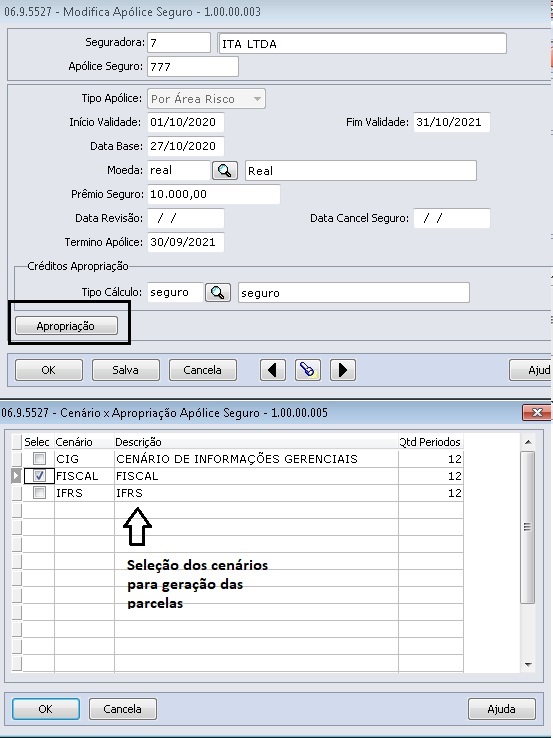Click the scroll up arrow in scenario grid
Screen dimensions: 553x738
[x=528, y=442]
